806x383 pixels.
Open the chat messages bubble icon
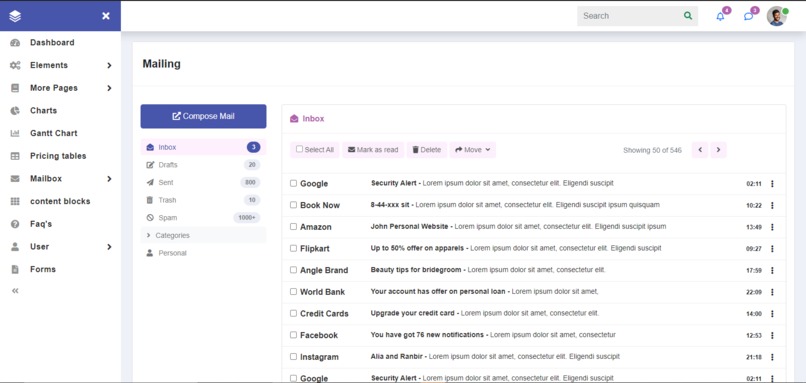pos(748,16)
